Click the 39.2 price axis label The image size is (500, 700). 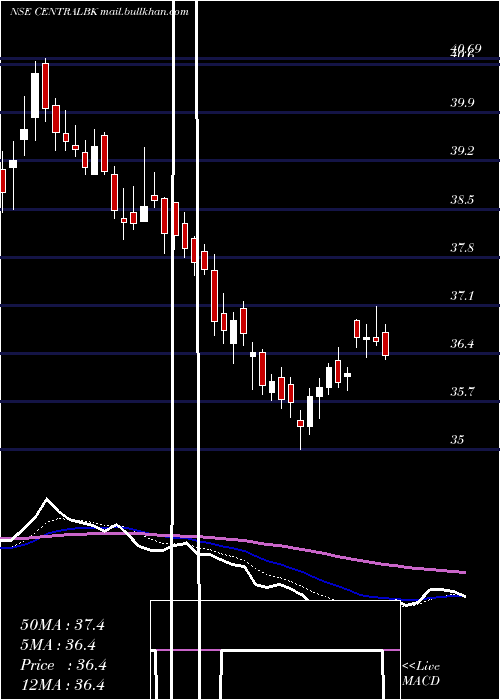(462, 151)
